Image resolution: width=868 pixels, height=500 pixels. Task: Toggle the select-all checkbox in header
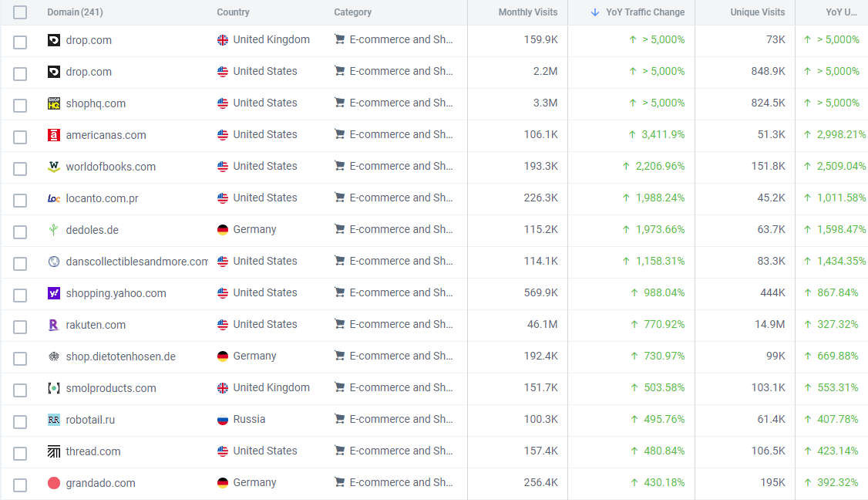coord(20,12)
